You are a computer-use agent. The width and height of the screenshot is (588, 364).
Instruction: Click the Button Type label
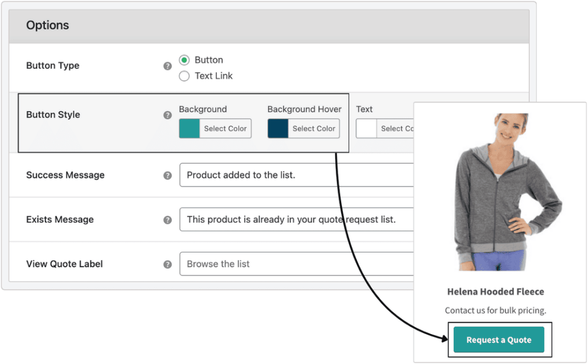(53, 65)
